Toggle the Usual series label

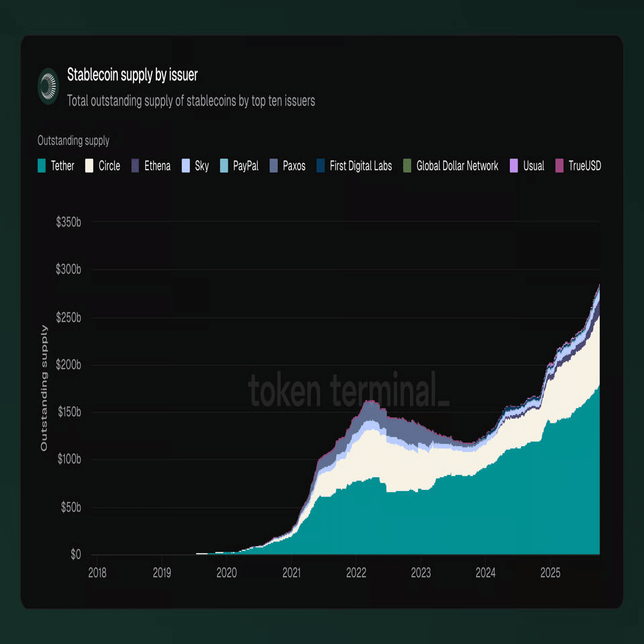click(x=533, y=166)
